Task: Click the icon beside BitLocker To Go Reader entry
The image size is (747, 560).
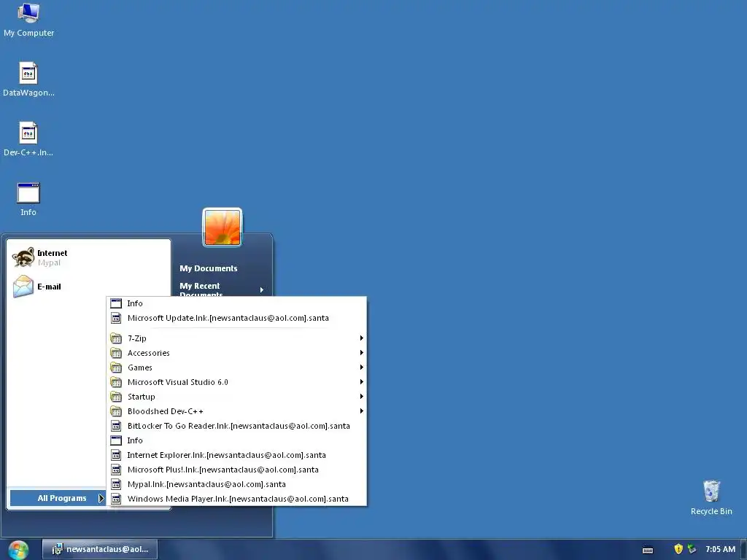Action: point(116,426)
